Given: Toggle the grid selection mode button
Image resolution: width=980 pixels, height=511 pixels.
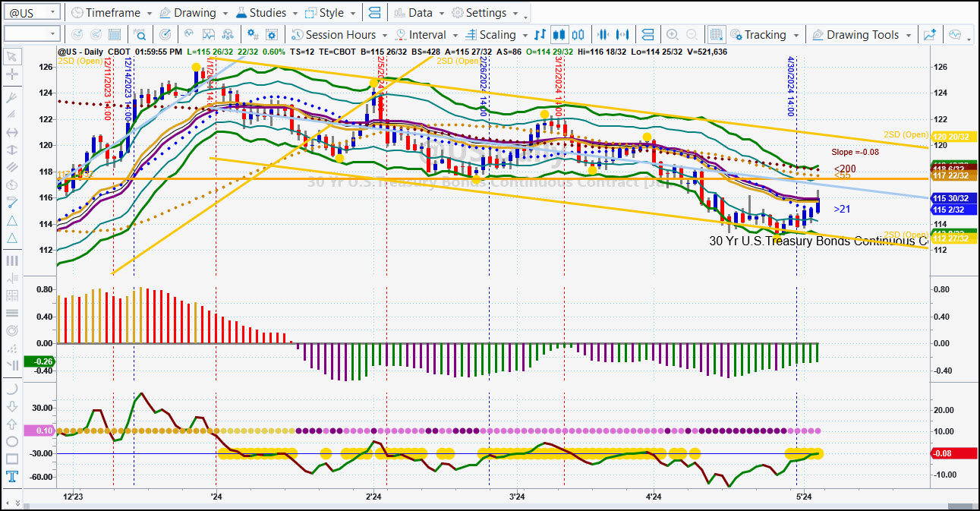Looking at the screenshot, I should (x=716, y=35).
